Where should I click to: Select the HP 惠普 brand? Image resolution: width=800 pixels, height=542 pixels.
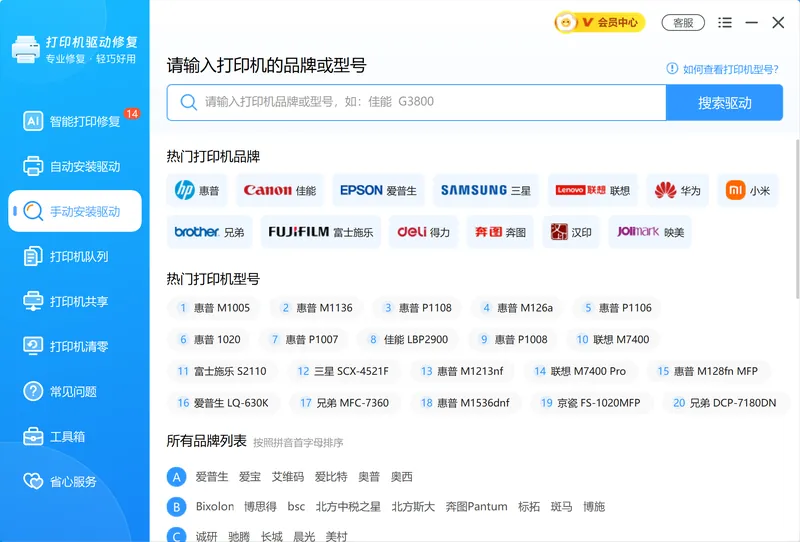[197, 190]
